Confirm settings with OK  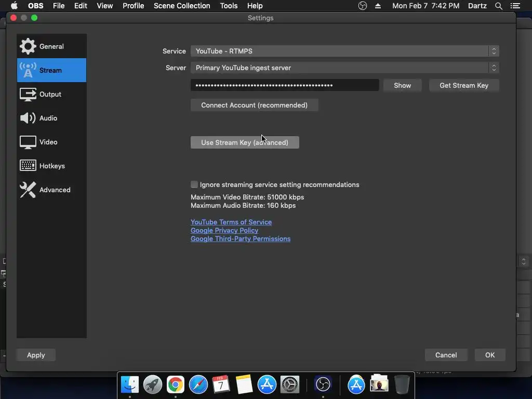click(x=489, y=355)
